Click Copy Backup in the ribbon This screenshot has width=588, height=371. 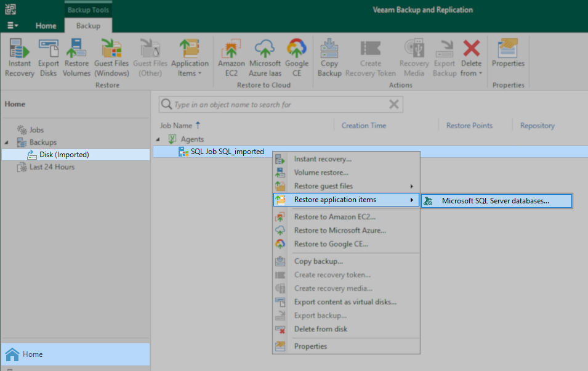pyautogui.click(x=329, y=58)
